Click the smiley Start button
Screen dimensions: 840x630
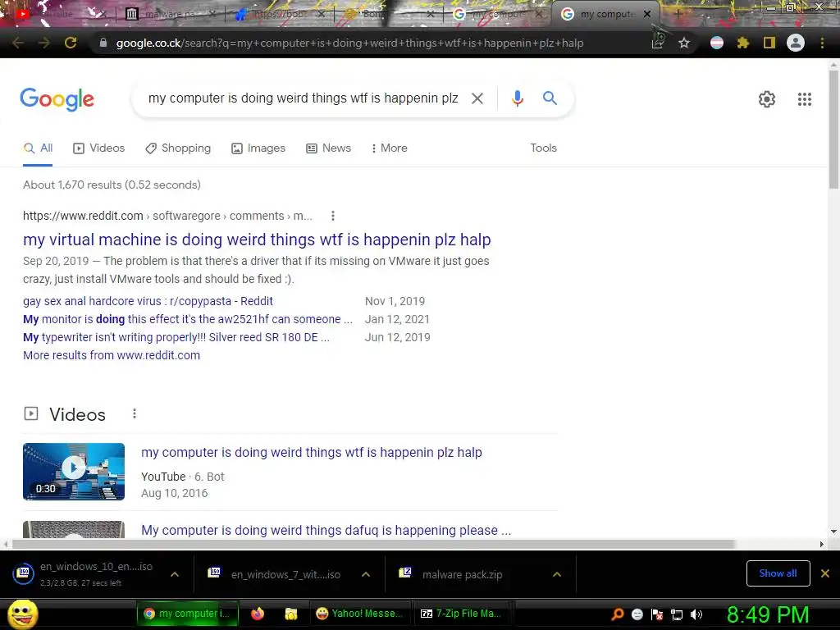[x=23, y=614]
